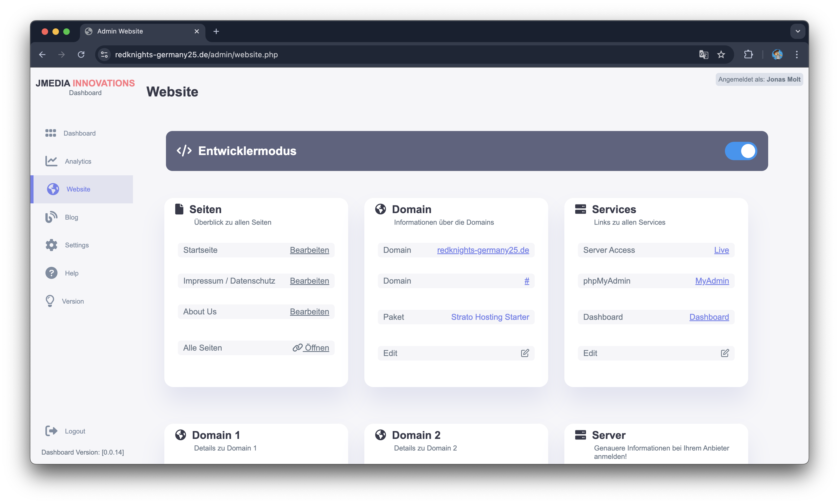This screenshot has height=504, width=839.
Task: Select Website in sidebar menu
Action: coord(82,189)
